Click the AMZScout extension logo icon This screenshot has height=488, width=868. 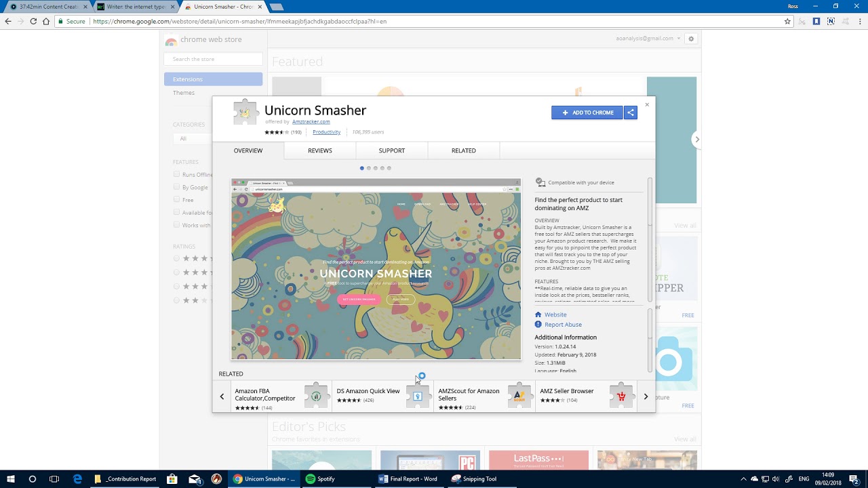519,396
